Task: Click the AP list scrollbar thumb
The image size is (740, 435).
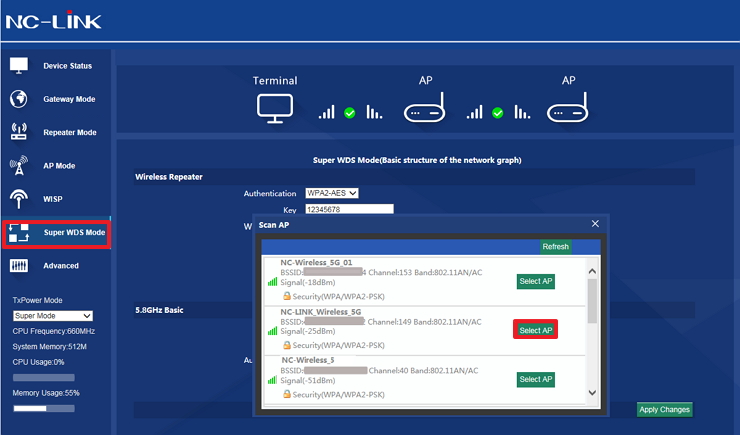Action: pyautogui.click(x=592, y=301)
